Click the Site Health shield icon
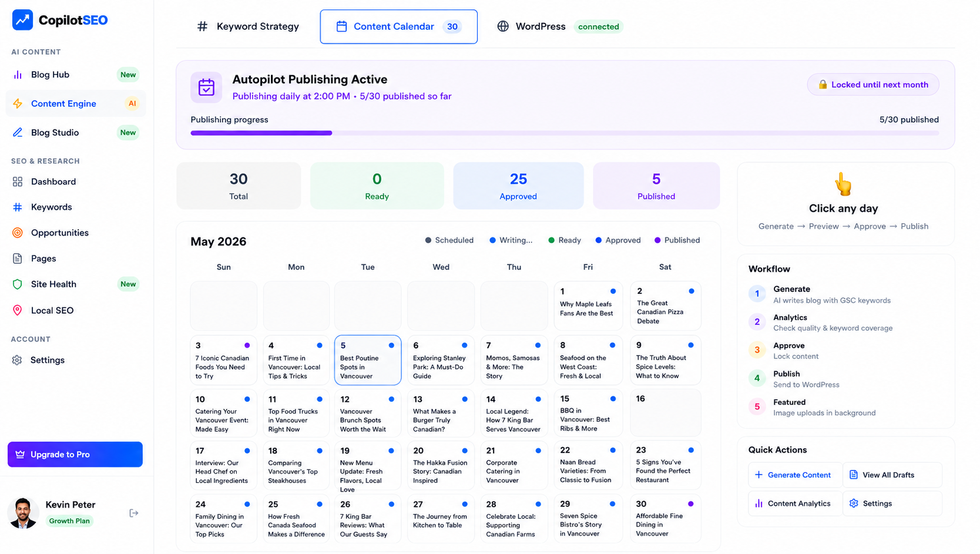Viewport: 980px width, 554px height. coord(18,284)
